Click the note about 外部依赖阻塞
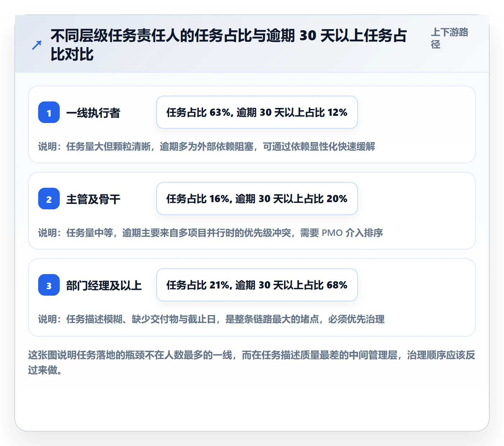The image size is (504, 446). (x=207, y=146)
